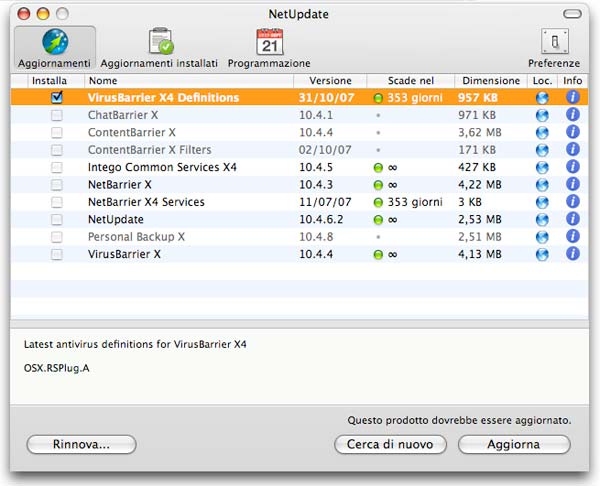Open the Aggiornamenti toolbar view

tap(55, 47)
